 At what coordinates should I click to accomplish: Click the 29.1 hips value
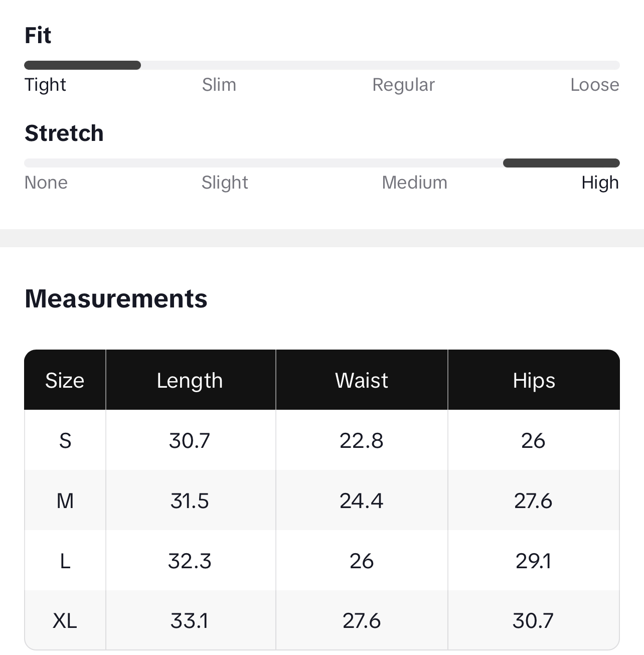(x=533, y=561)
